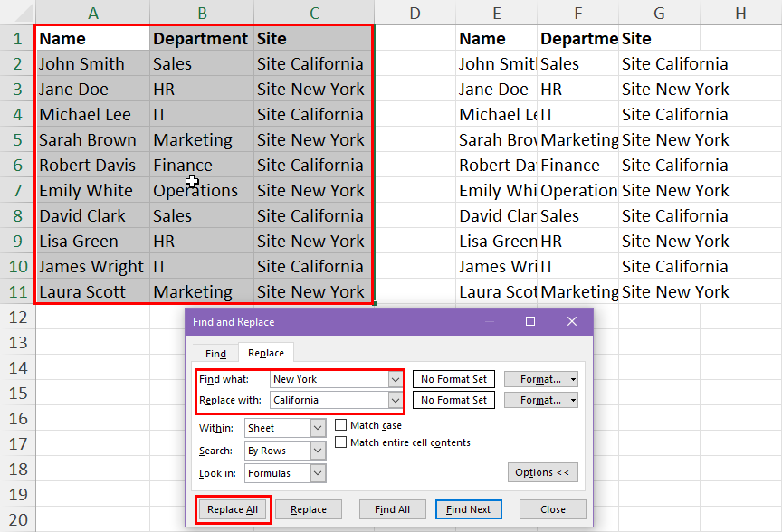Click cell A10 with James Wright
Image resolution: width=782 pixels, height=532 pixels.
(92, 266)
